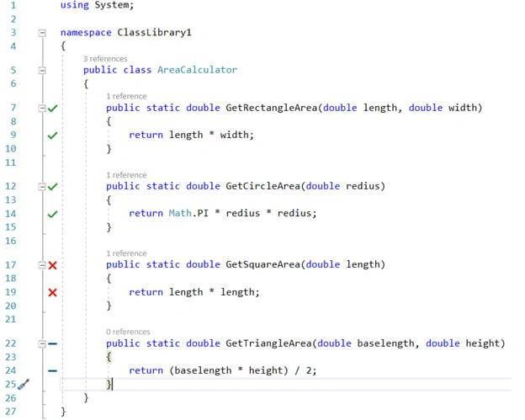Collapse the GetTriangleArea method

pos(42,343)
